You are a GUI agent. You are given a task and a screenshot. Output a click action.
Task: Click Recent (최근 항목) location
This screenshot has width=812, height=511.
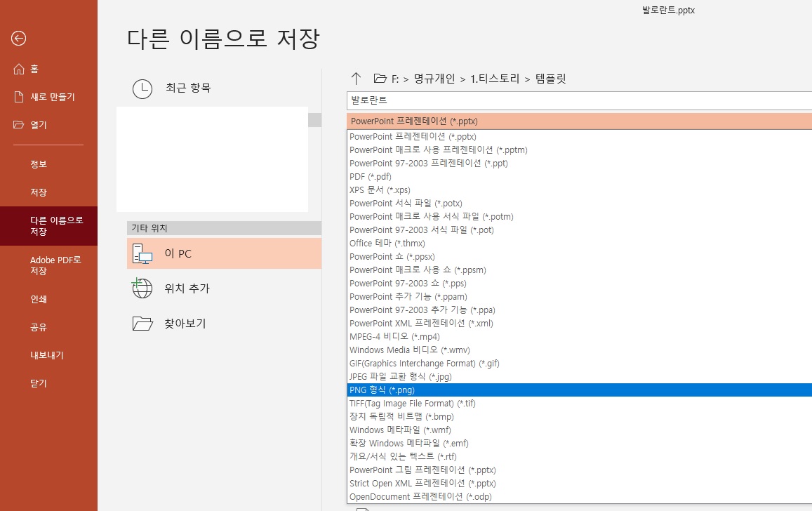point(188,88)
